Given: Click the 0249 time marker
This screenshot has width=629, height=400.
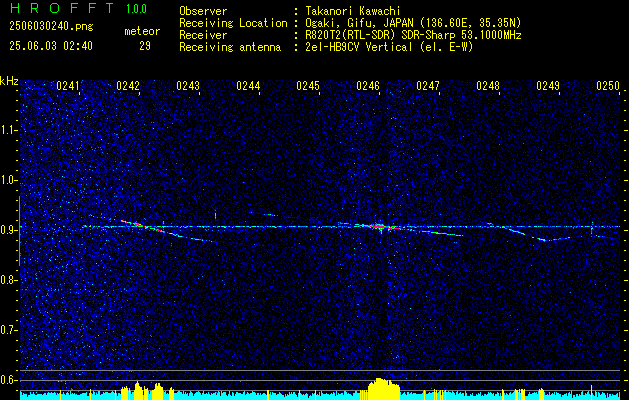Looking at the screenshot, I should pyautogui.click(x=548, y=86).
